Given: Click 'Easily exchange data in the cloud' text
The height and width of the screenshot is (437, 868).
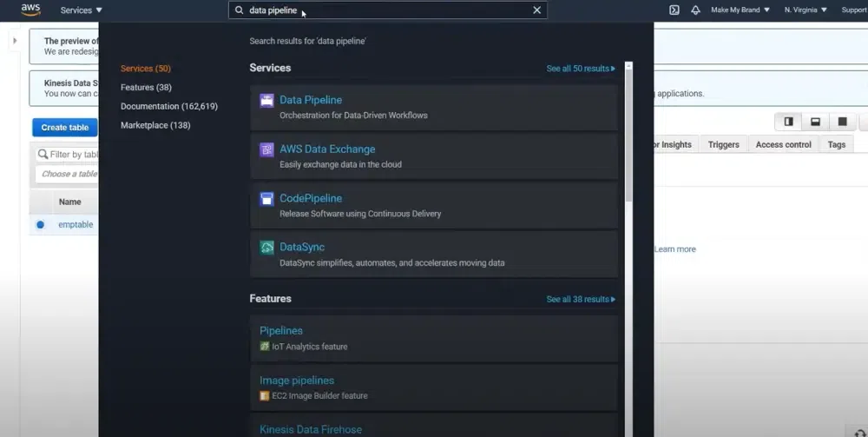Looking at the screenshot, I should coord(340,164).
